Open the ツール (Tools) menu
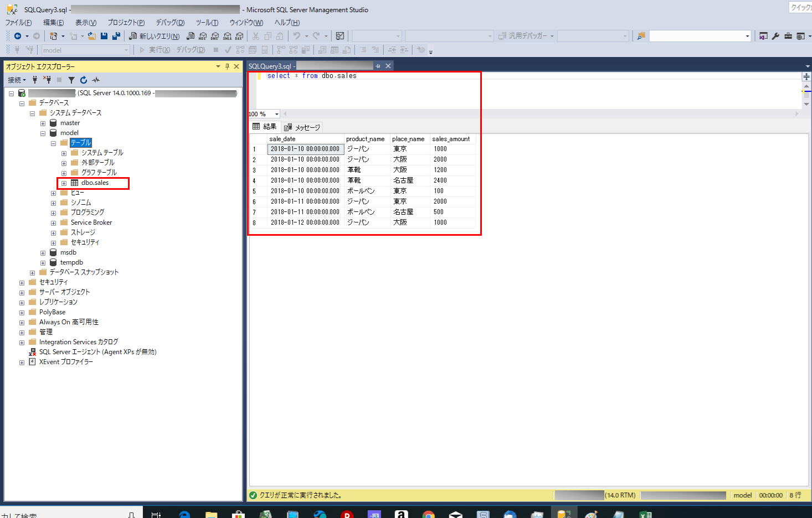 pos(207,23)
